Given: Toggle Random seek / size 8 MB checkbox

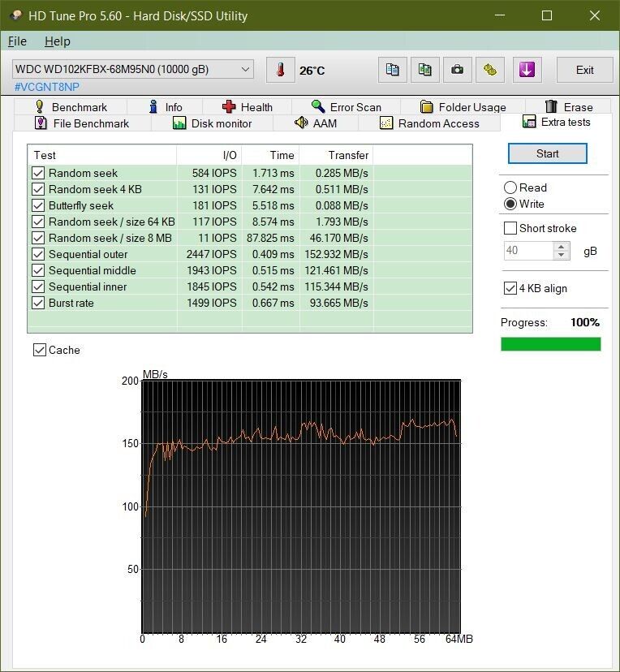Looking at the screenshot, I should pyautogui.click(x=38, y=239).
